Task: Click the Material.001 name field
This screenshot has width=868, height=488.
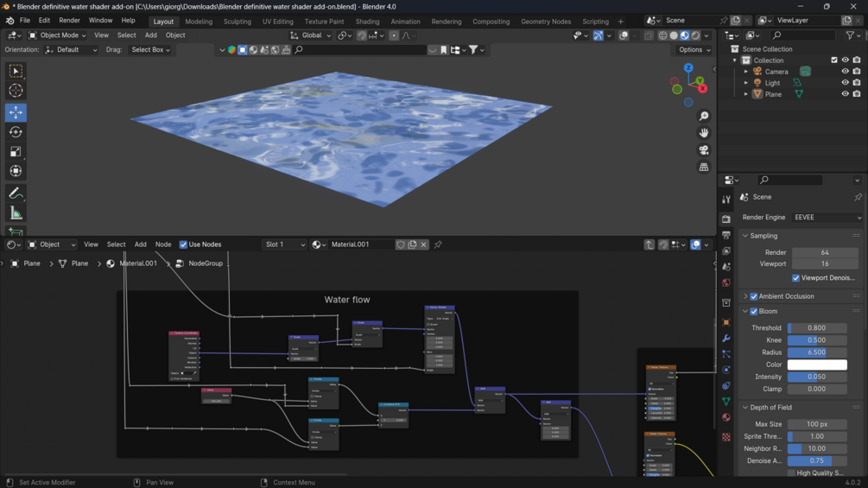Action: click(x=361, y=244)
